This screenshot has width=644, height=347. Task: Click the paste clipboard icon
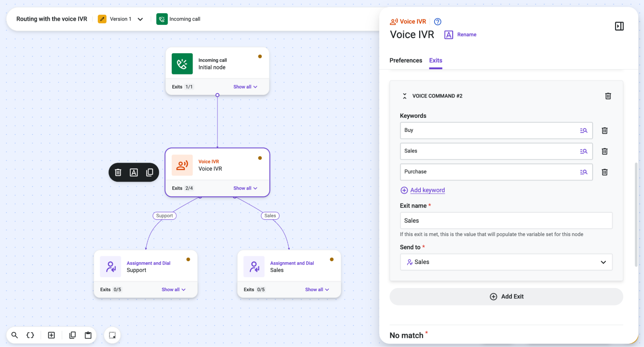pyautogui.click(x=88, y=335)
